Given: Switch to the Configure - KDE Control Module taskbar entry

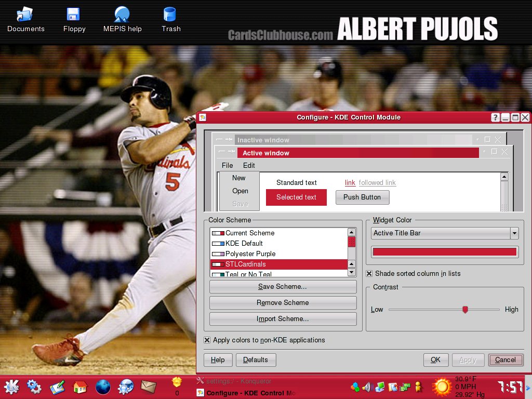Looking at the screenshot, I should (246, 393).
